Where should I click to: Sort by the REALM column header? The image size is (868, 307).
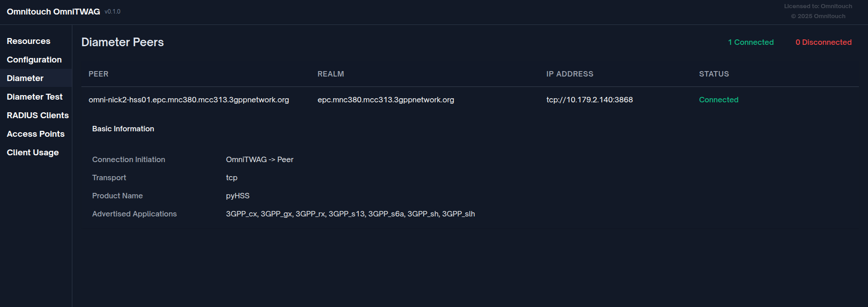[330, 74]
